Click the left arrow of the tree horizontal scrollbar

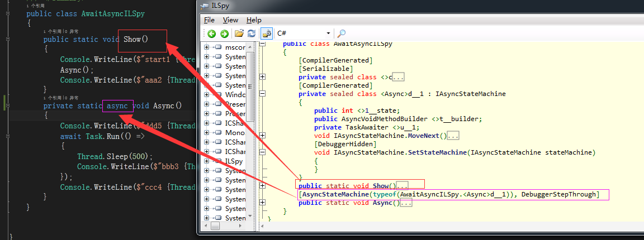[x=207, y=226]
